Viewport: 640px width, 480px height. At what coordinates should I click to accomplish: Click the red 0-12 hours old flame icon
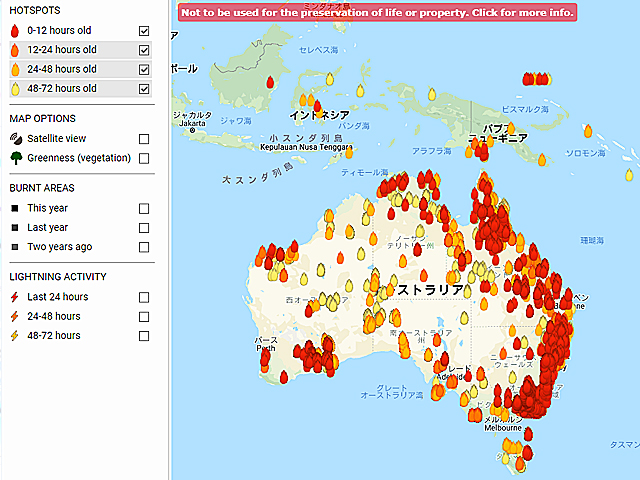click(16, 30)
